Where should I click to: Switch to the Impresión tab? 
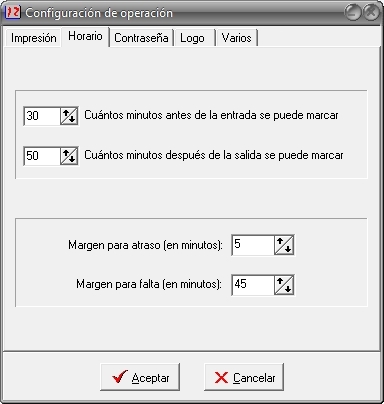33,38
